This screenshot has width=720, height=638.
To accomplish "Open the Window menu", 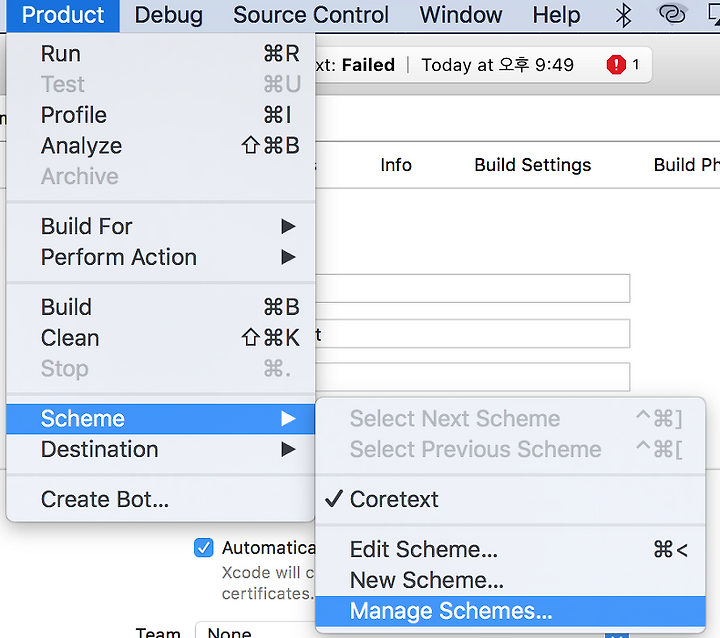I will [x=461, y=15].
